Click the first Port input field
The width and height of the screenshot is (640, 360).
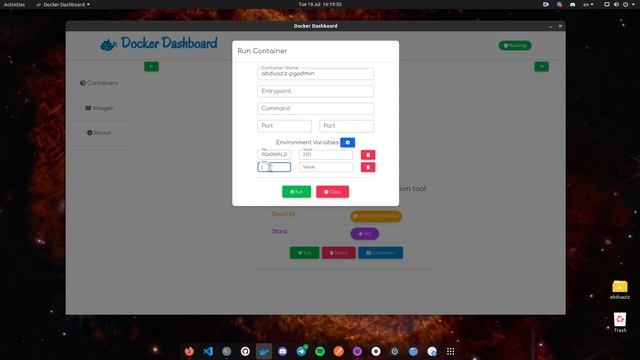click(x=284, y=126)
